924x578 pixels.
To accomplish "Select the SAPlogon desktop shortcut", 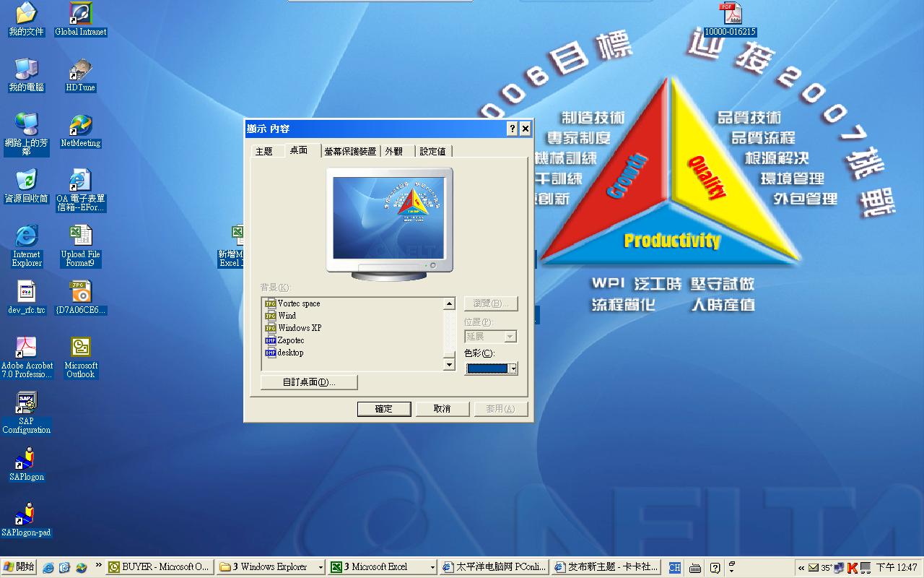I will pyautogui.click(x=26, y=464).
